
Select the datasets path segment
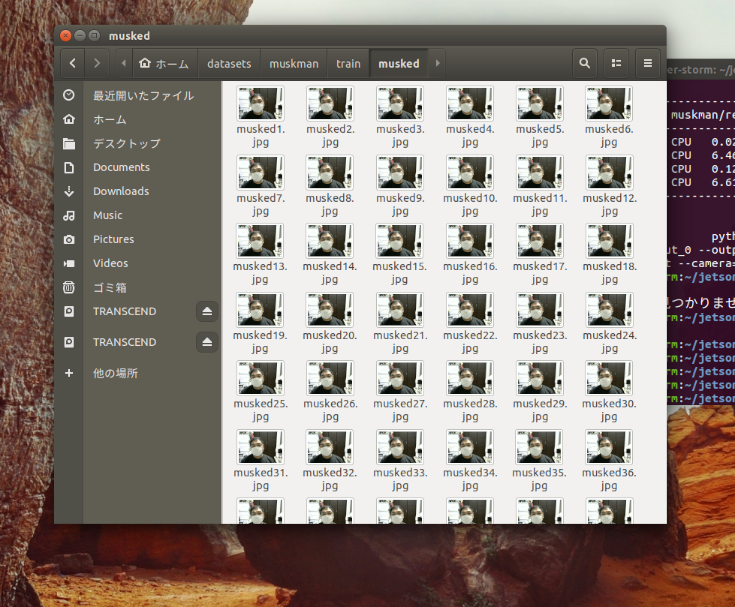coord(229,63)
